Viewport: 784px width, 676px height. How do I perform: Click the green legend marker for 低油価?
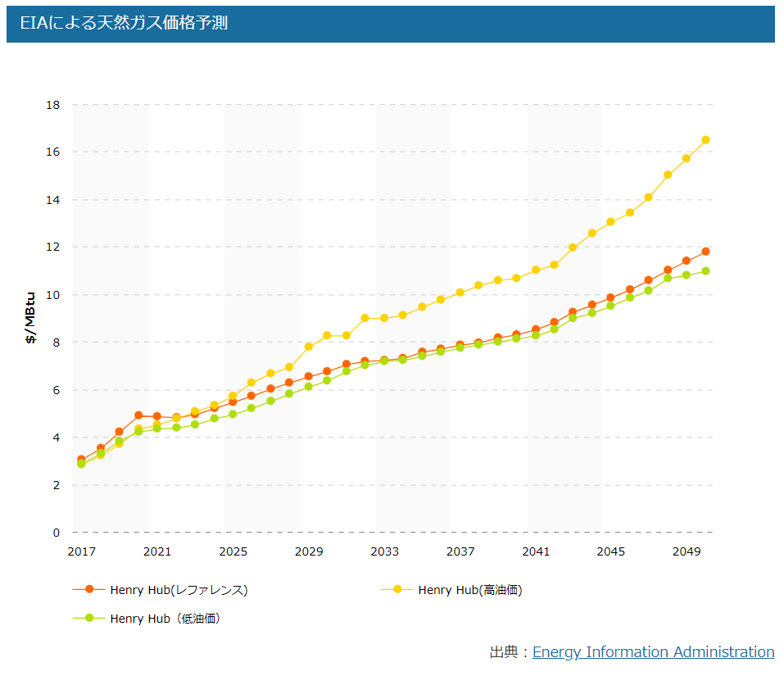click(x=89, y=618)
